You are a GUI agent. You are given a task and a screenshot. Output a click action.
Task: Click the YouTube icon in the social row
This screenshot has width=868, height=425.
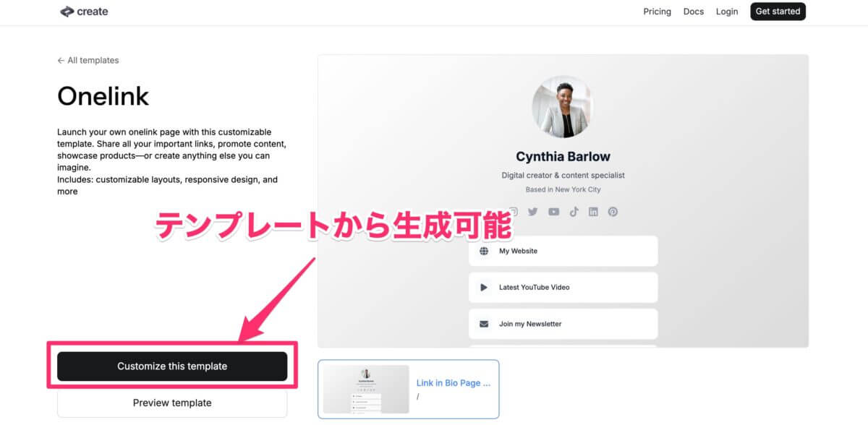tap(553, 212)
